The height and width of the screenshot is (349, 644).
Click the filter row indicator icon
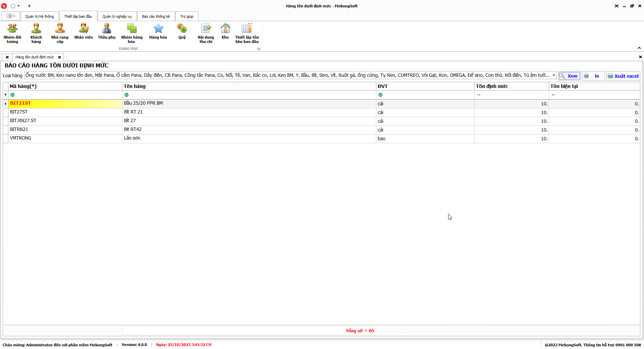pos(6,95)
